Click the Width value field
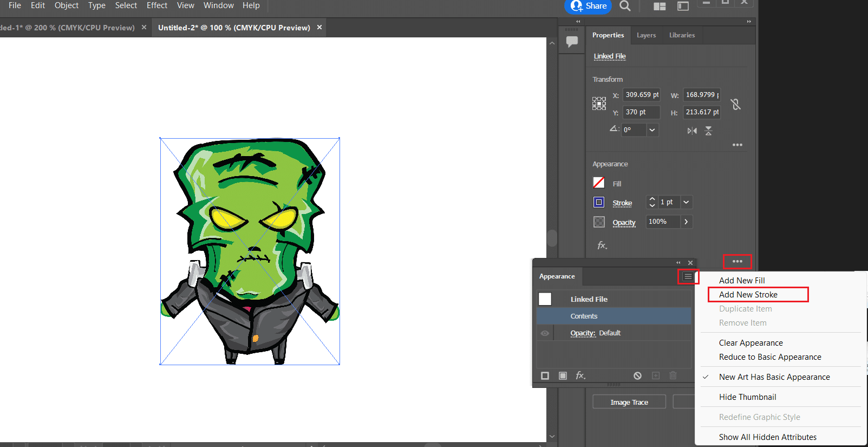868x447 pixels. 702,95
